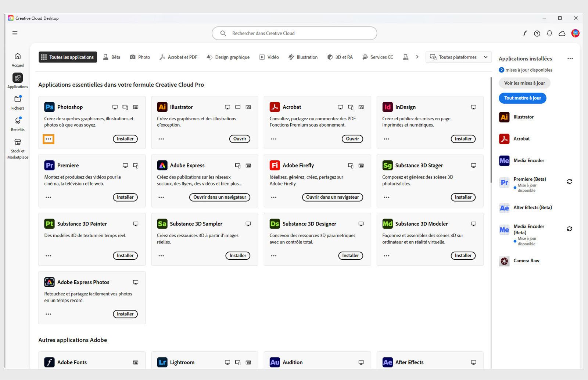588x380 pixels.
Task: Select the Design graphique tab
Action: (x=228, y=57)
